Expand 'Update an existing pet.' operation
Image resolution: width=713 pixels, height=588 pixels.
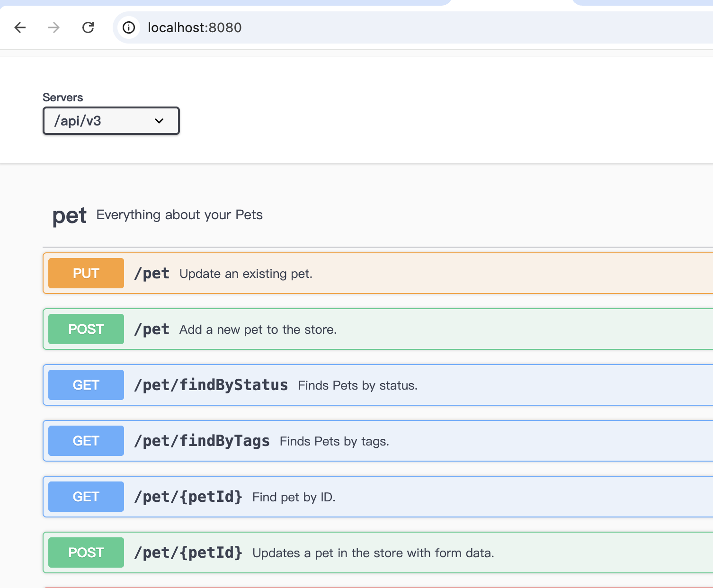coord(246,274)
